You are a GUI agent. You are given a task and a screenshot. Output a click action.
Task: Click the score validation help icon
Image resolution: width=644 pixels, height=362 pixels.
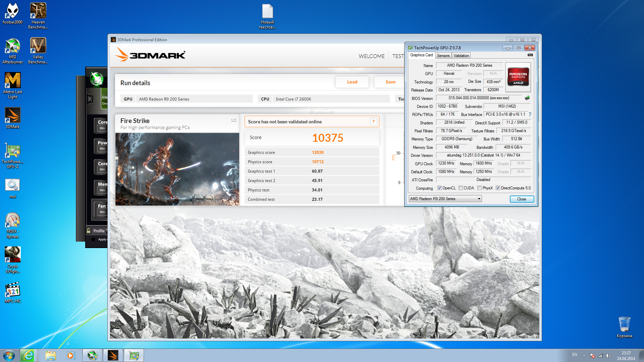[x=373, y=122]
